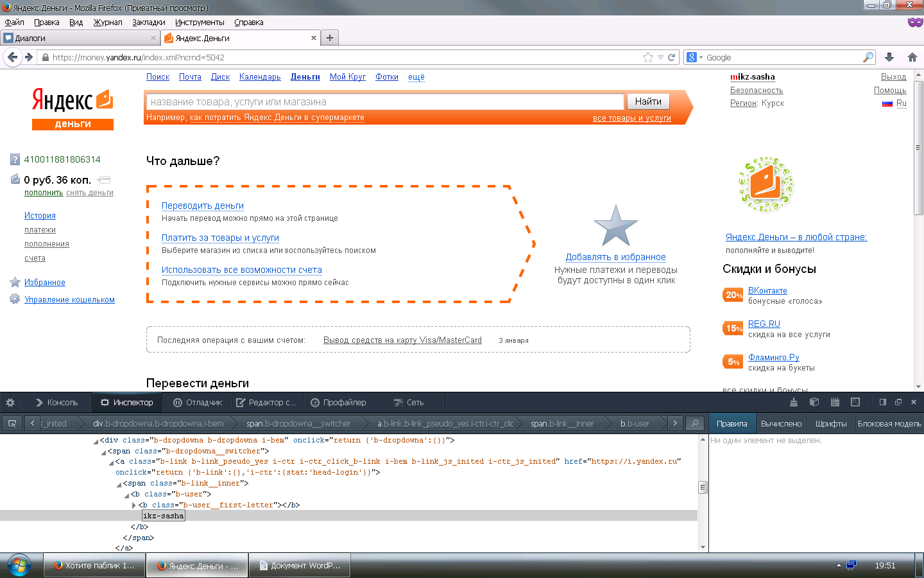Switch to the Отладчик tab

(x=197, y=403)
